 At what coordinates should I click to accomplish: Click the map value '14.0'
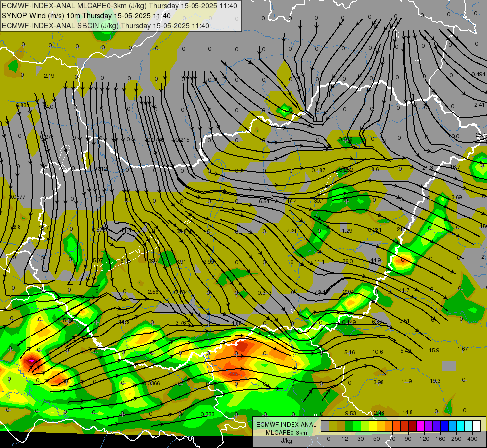click(48, 107)
